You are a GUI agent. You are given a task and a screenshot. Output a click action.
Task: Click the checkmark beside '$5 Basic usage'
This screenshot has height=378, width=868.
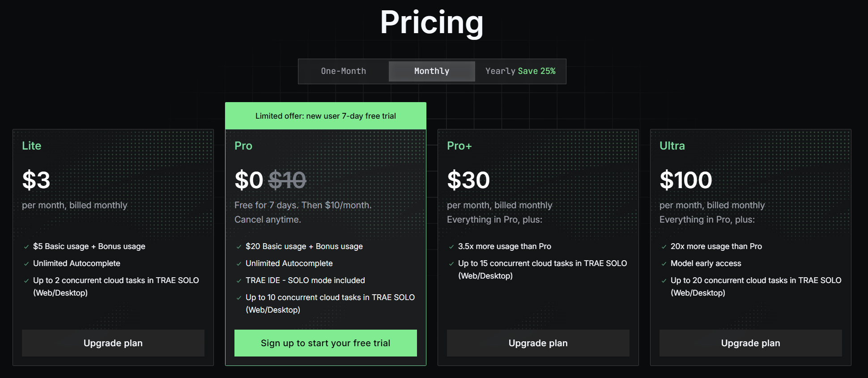click(26, 247)
